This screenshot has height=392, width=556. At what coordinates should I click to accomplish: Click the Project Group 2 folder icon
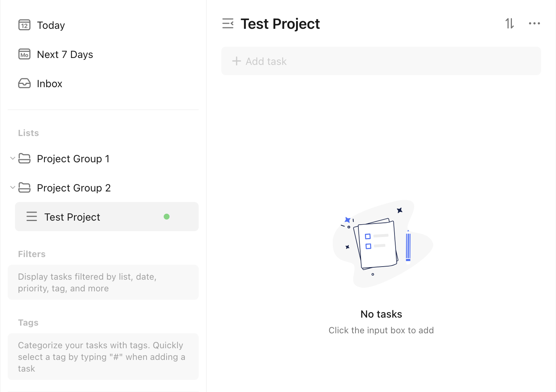click(24, 188)
